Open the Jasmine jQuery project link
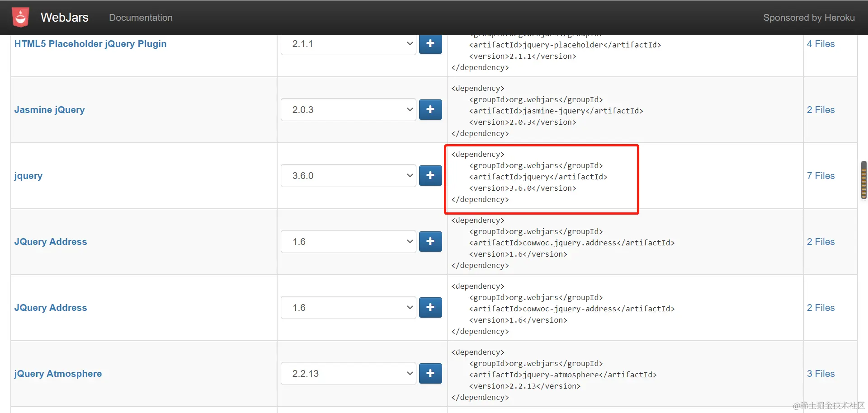Viewport: 868px width, 413px height. point(49,110)
